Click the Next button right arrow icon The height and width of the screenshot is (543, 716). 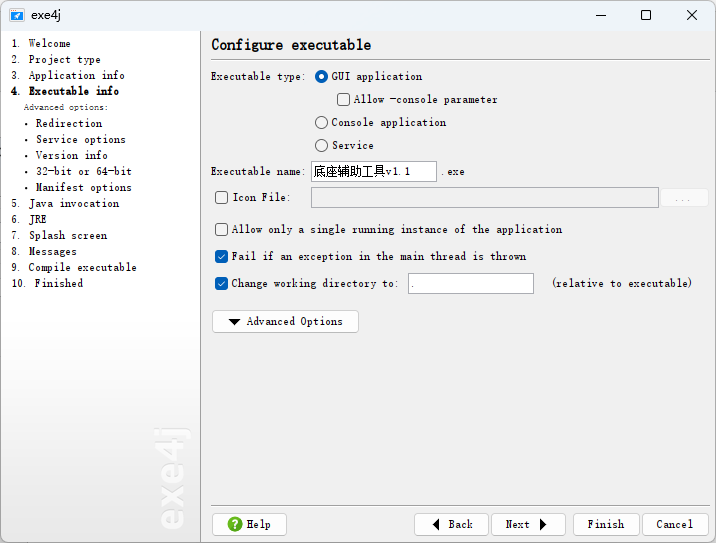[x=543, y=524]
